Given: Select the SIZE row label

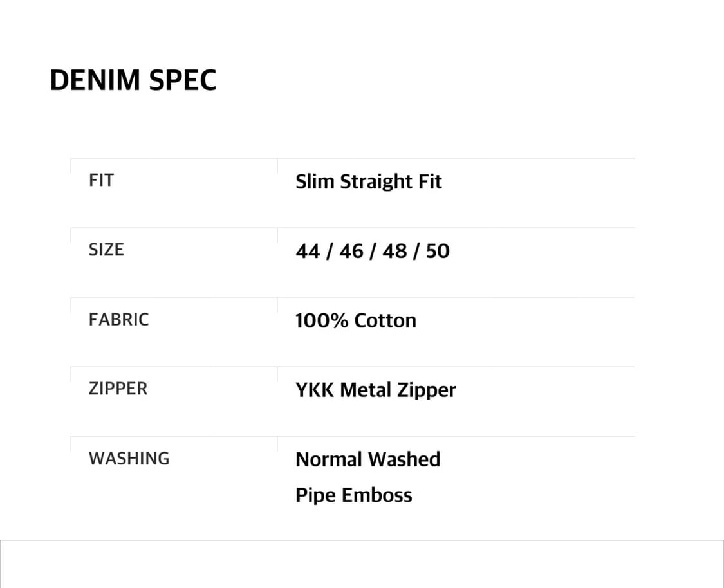Looking at the screenshot, I should pyautogui.click(x=106, y=250).
